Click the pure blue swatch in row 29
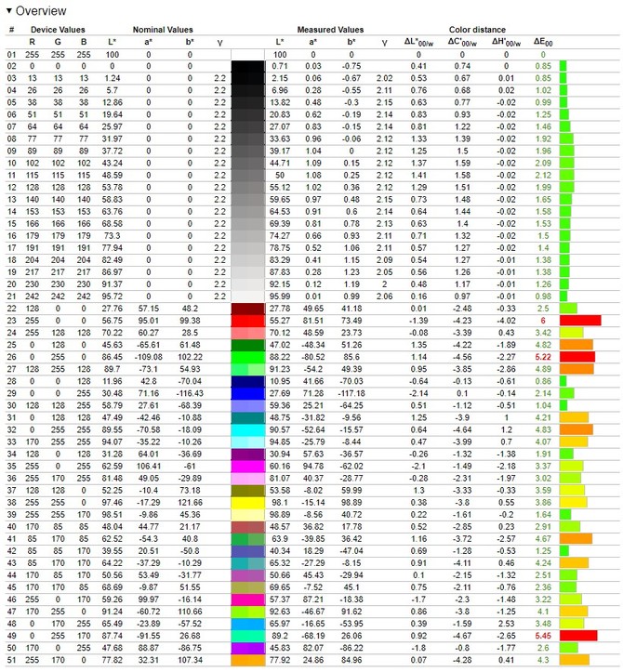The width and height of the screenshot is (623, 672). (x=248, y=393)
